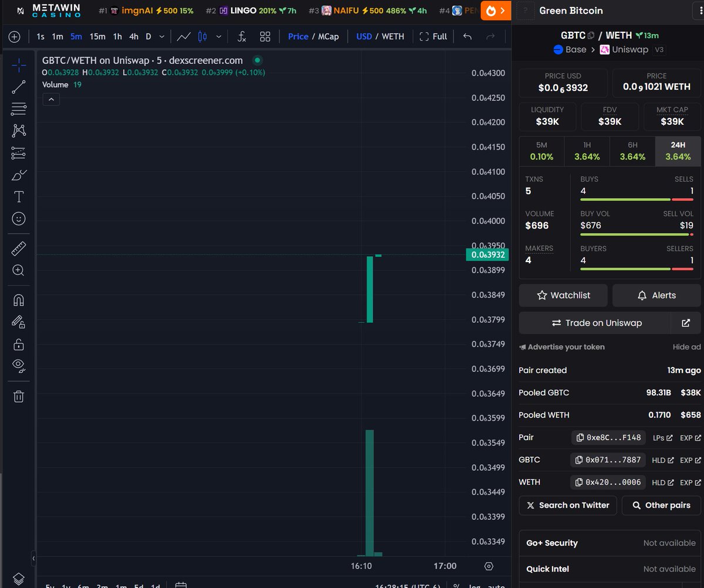This screenshot has width=704, height=588.
Task: Open the object tree layers icon
Action: point(19,578)
